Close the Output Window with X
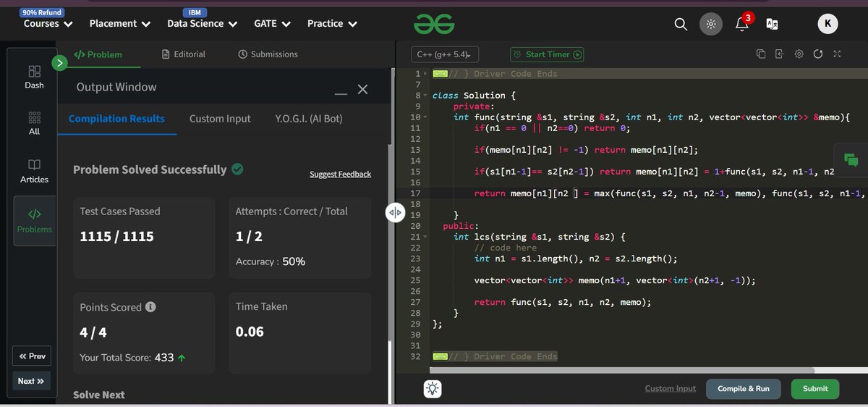The image size is (868, 407). pos(363,89)
